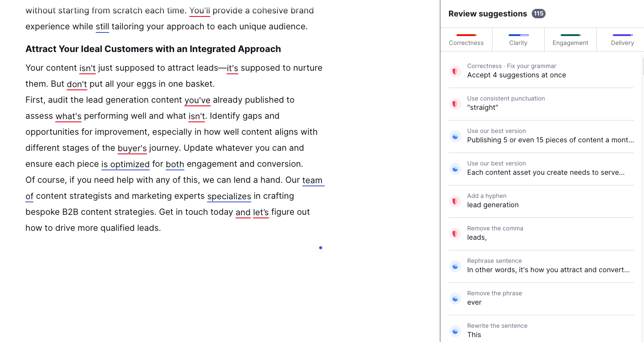
Task: Click the 115 suggestions count badge
Action: coord(538,14)
